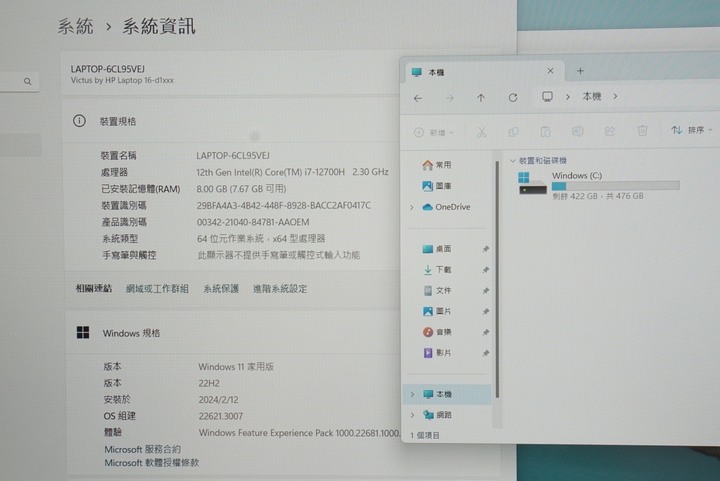
Task: Open 圖片 Pictures folder in sidebar
Action: point(437,311)
